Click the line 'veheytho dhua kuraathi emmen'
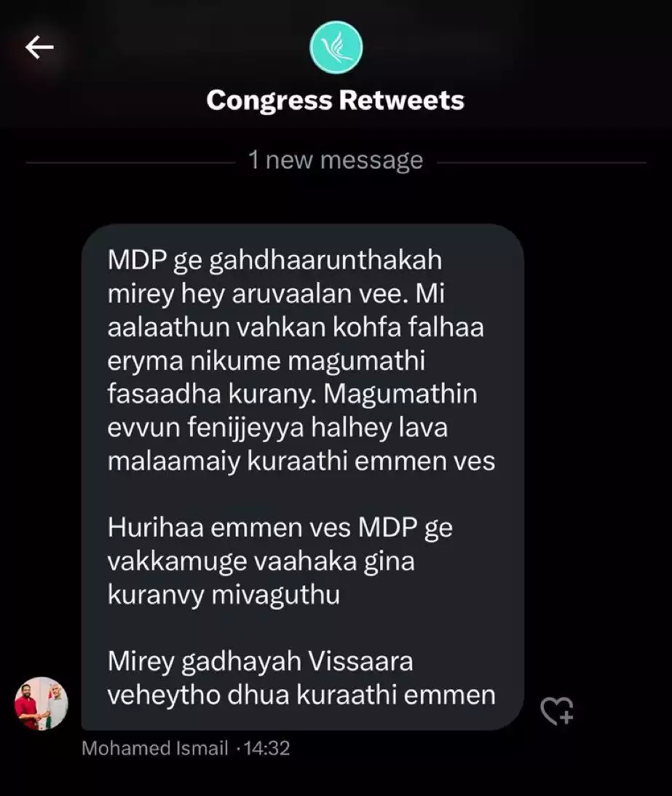 pos(301,695)
